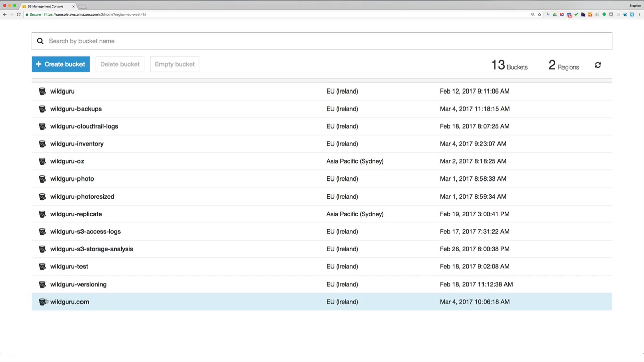Click the date Mar 4, 2017 11:18:15 AM

pyautogui.click(x=474, y=109)
